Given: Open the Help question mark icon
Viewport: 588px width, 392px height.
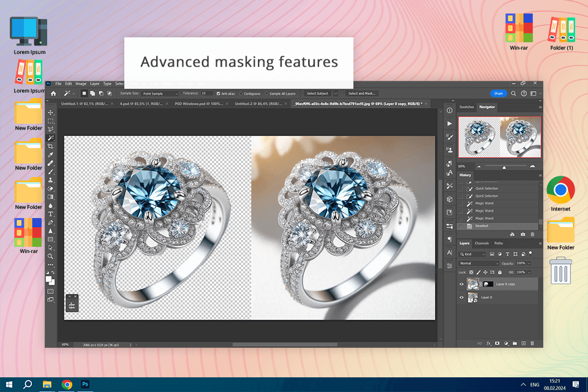Looking at the screenshot, I should click(x=524, y=93).
